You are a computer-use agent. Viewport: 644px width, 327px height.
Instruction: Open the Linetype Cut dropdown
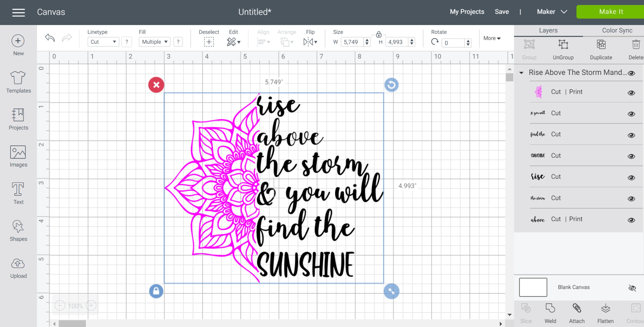click(x=103, y=42)
